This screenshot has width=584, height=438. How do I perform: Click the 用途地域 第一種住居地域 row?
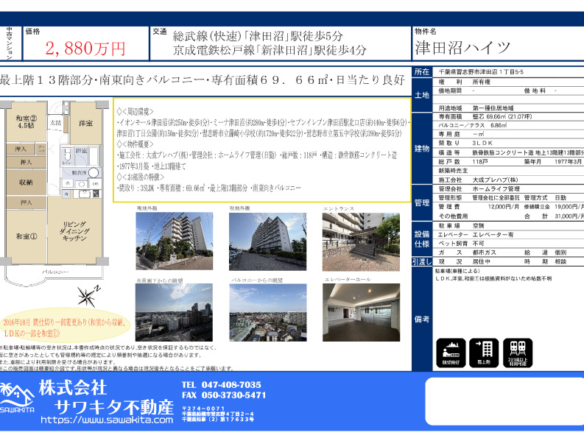pos(509,108)
